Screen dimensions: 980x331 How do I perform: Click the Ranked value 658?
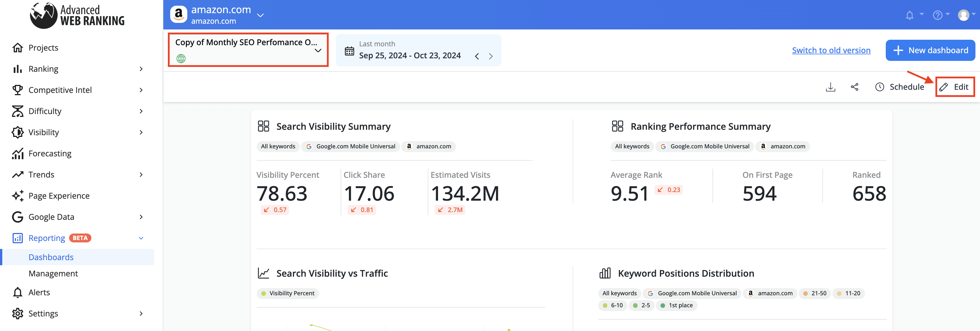tap(869, 194)
